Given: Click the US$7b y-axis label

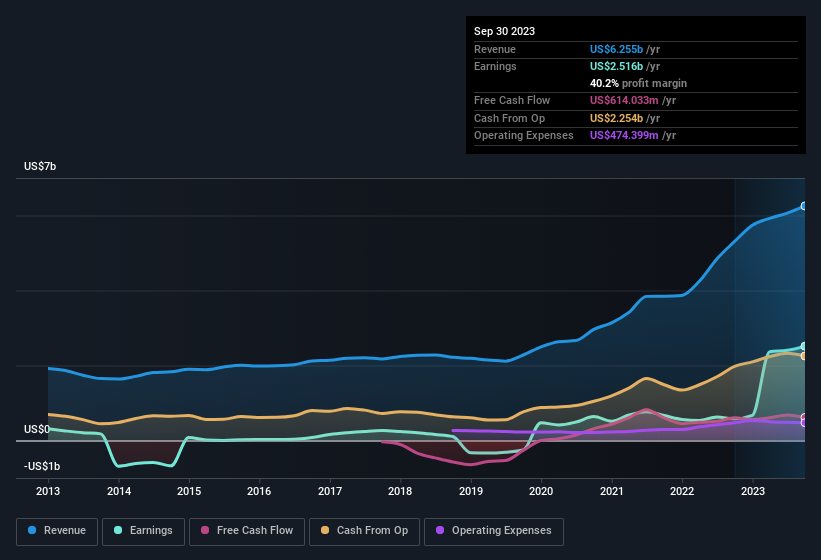Looking at the screenshot, I should tap(40, 166).
